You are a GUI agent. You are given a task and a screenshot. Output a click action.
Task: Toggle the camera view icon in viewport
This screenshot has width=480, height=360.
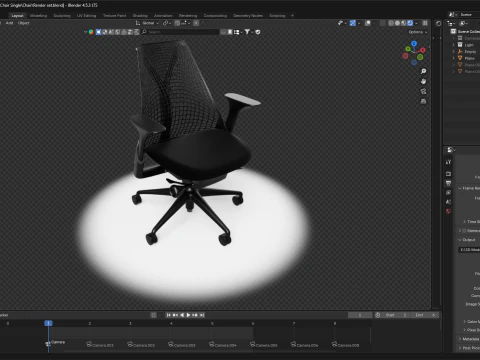(x=423, y=91)
